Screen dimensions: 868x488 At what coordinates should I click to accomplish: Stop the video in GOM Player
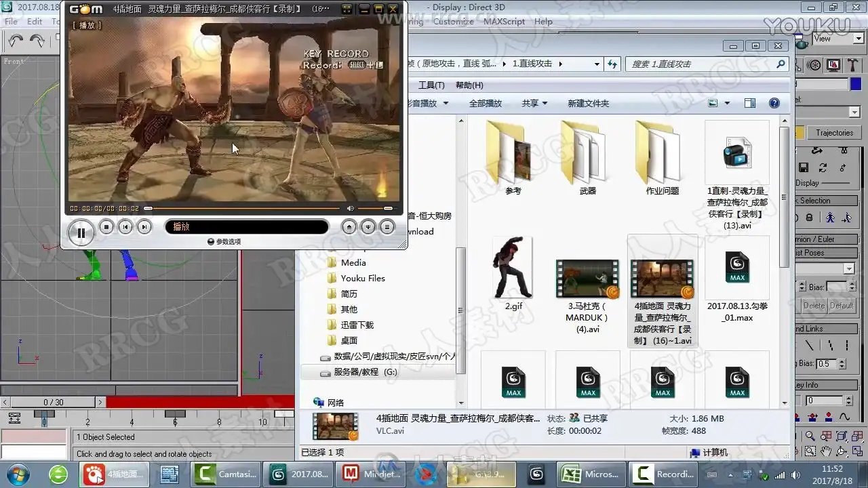pyautogui.click(x=106, y=227)
